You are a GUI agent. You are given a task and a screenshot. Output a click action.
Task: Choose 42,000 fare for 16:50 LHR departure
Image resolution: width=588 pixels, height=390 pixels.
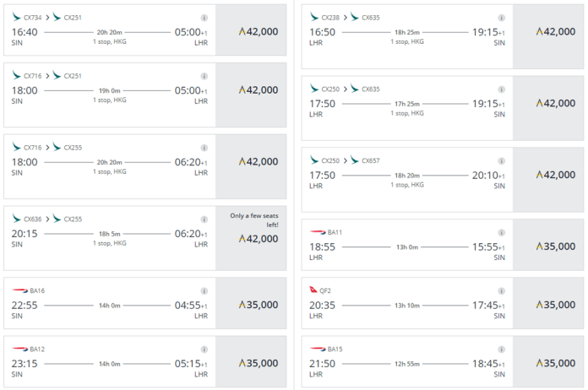(548, 36)
